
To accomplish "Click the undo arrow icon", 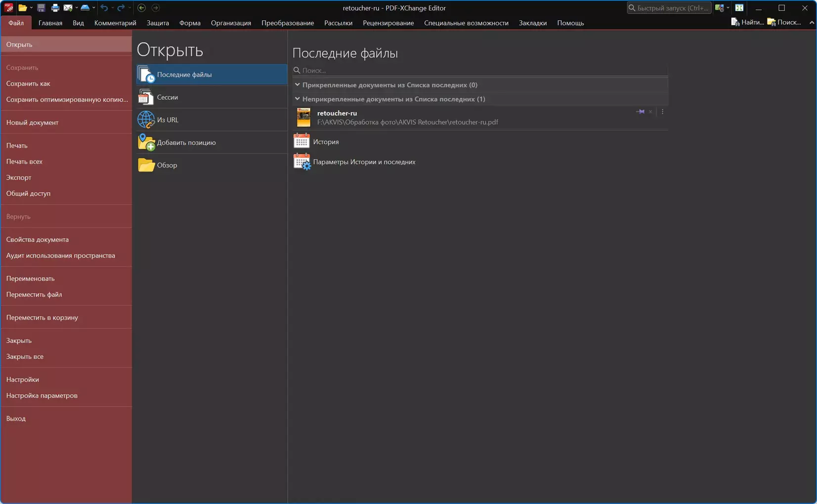I will point(104,8).
